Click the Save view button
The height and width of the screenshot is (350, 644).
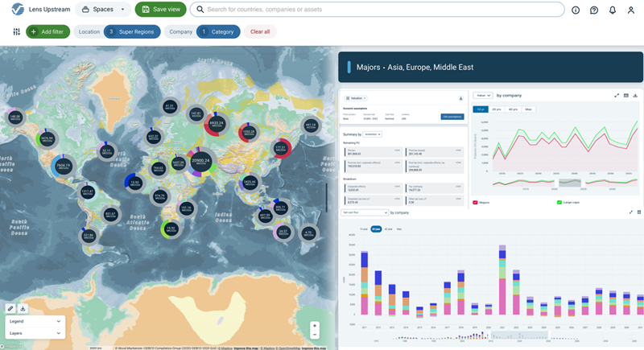coord(160,10)
